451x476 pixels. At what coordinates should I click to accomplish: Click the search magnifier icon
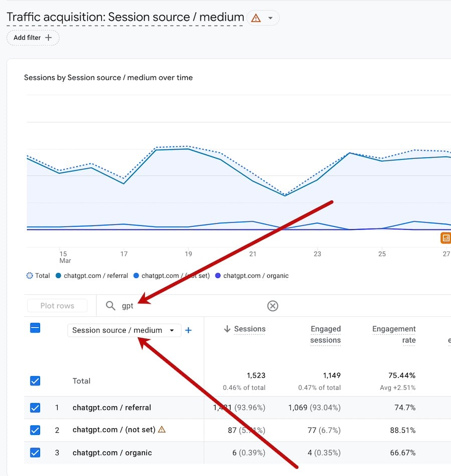(x=110, y=305)
